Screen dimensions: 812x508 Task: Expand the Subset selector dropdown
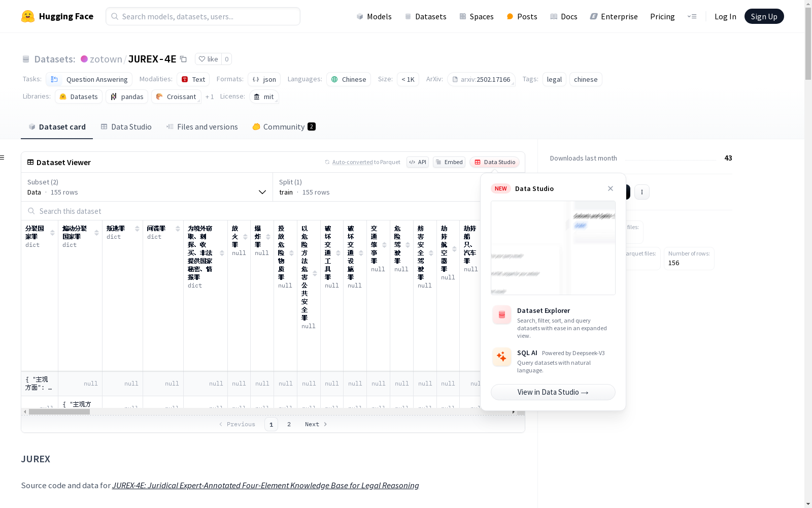tap(147, 187)
